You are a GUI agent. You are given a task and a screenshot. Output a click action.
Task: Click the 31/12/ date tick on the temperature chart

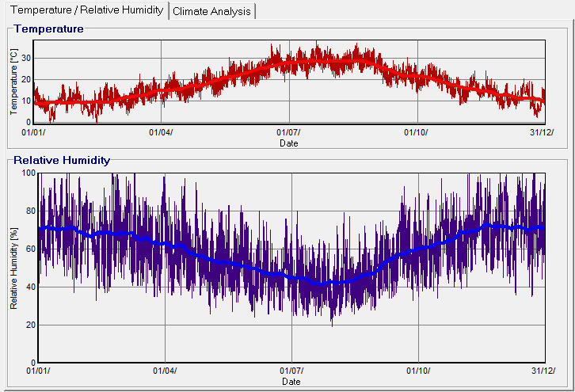point(542,132)
